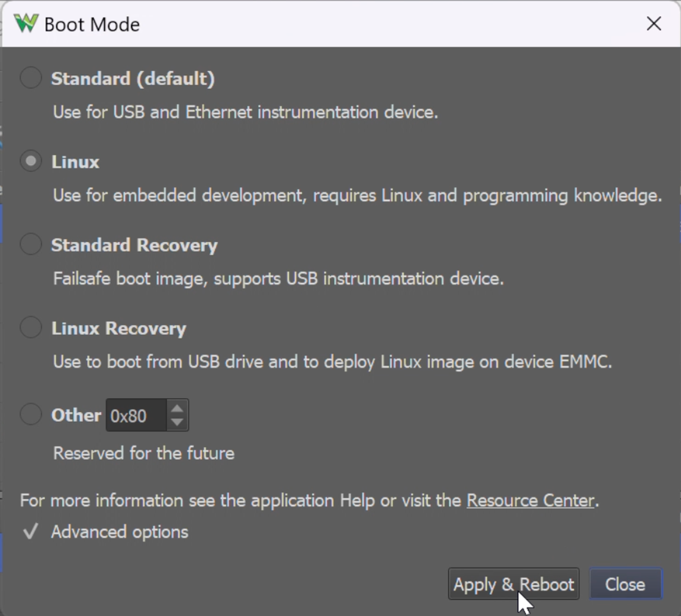Increment the Other hex value with the up arrow
681x616 pixels.
click(x=177, y=408)
